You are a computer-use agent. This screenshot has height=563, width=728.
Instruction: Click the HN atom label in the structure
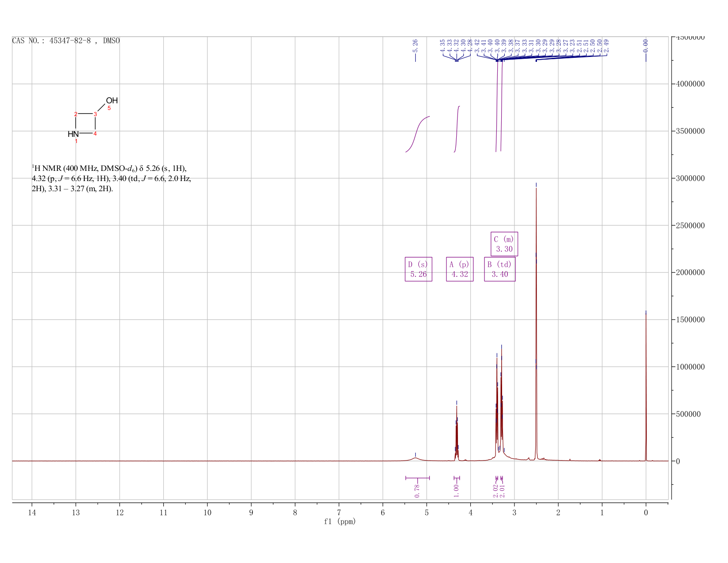(x=73, y=134)
